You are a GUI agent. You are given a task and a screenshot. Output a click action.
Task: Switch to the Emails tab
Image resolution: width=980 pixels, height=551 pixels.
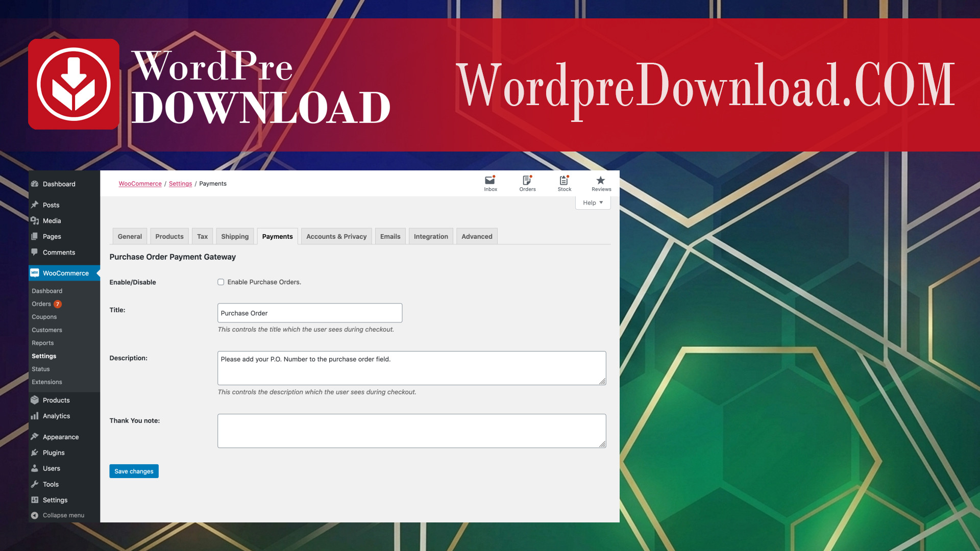pyautogui.click(x=390, y=236)
